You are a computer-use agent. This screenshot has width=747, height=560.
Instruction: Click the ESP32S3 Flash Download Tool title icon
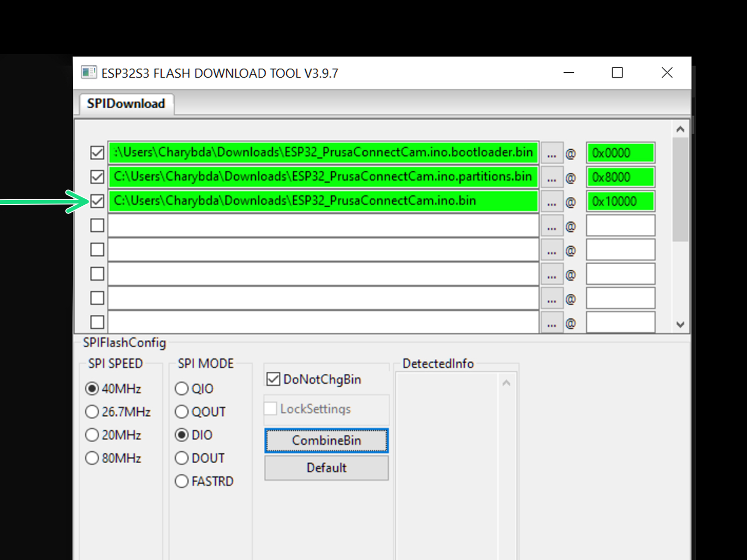point(89,72)
